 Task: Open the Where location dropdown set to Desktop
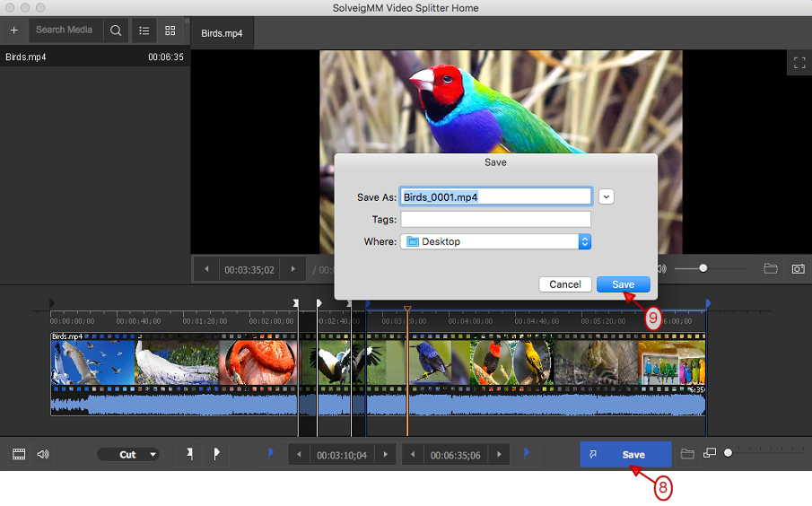coord(495,241)
